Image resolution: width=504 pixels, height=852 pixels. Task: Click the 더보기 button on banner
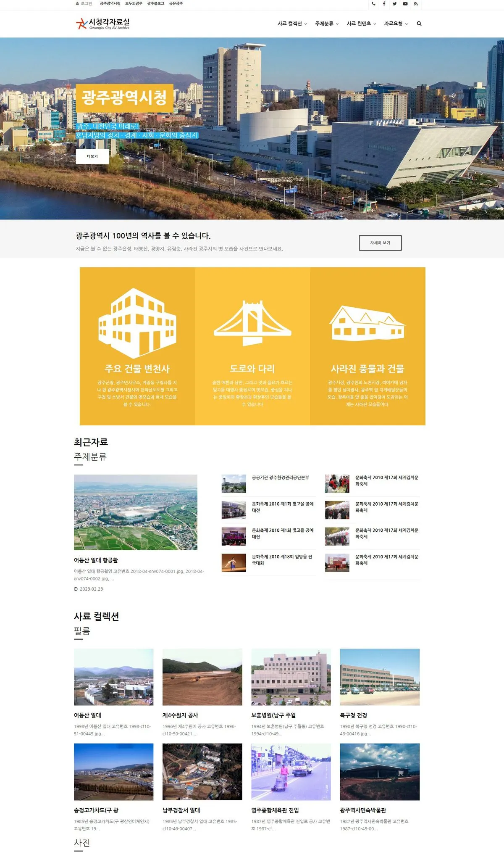pos(92,156)
